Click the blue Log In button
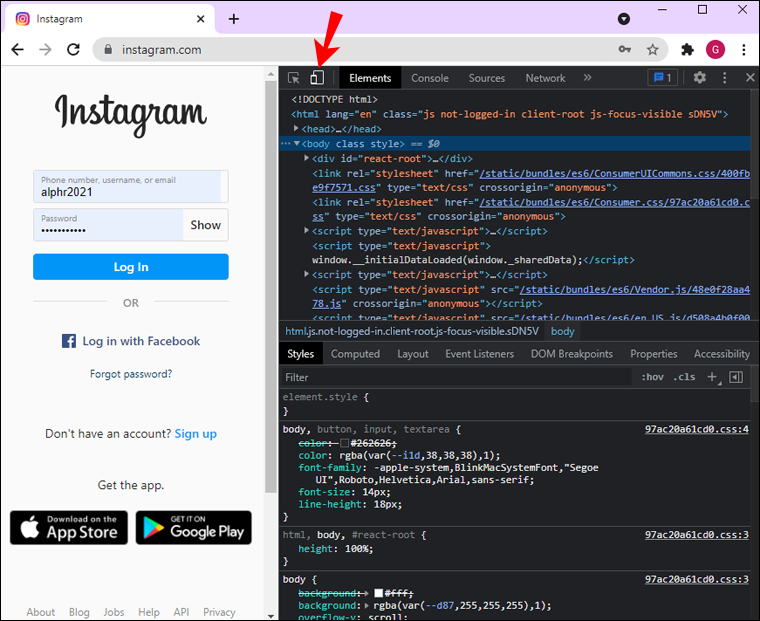Screen dimensions: 760x621 [x=131, y=267]
